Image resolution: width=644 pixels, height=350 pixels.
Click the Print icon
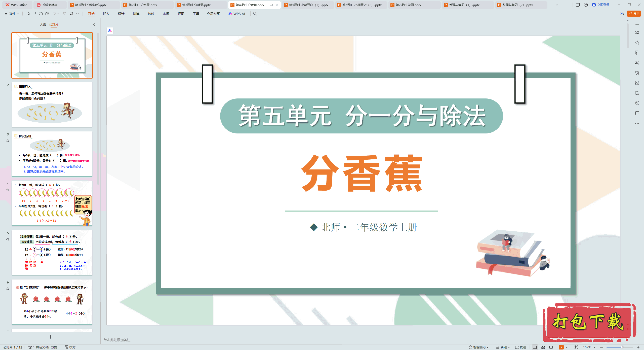point(41,14)
